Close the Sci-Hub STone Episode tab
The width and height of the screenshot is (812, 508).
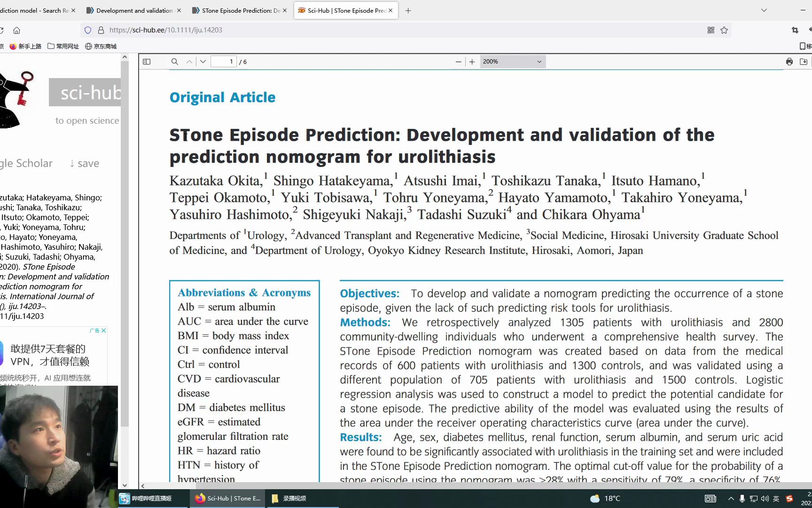(390, 10)
